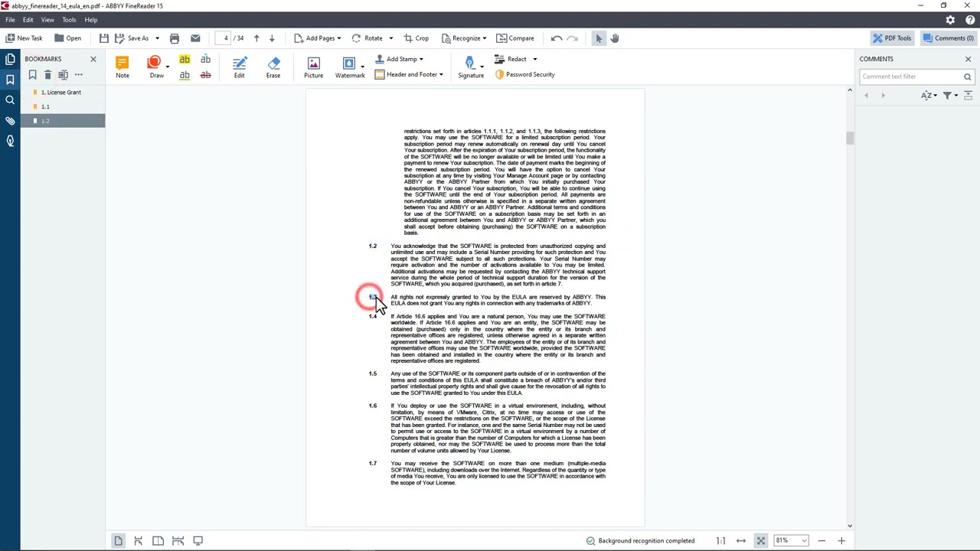
Task: Select the Strikethrough text markup tool
Action: click(x=205, y=75)
